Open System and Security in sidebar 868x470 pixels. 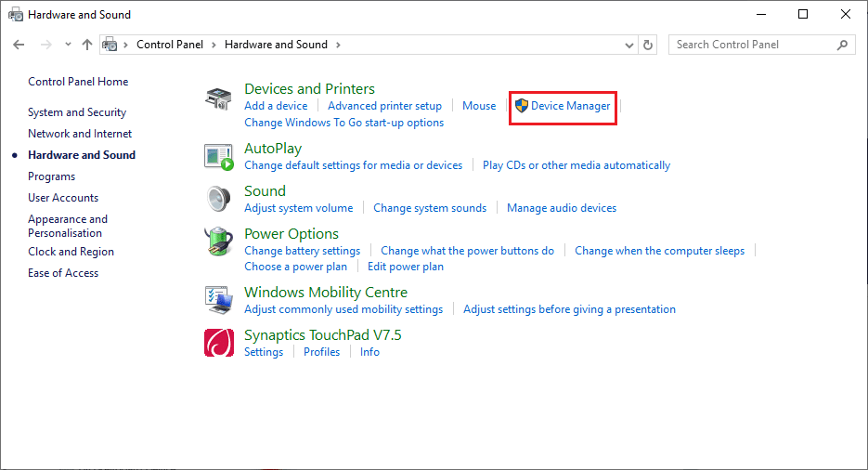click(77, 112)
